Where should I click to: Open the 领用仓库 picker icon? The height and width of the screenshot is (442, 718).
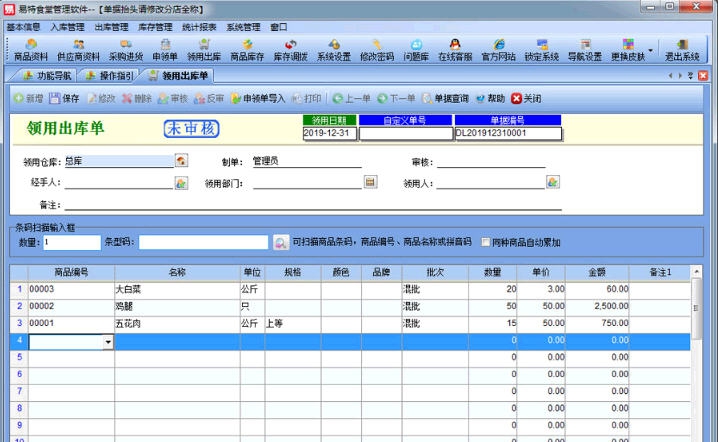point(181,160)
